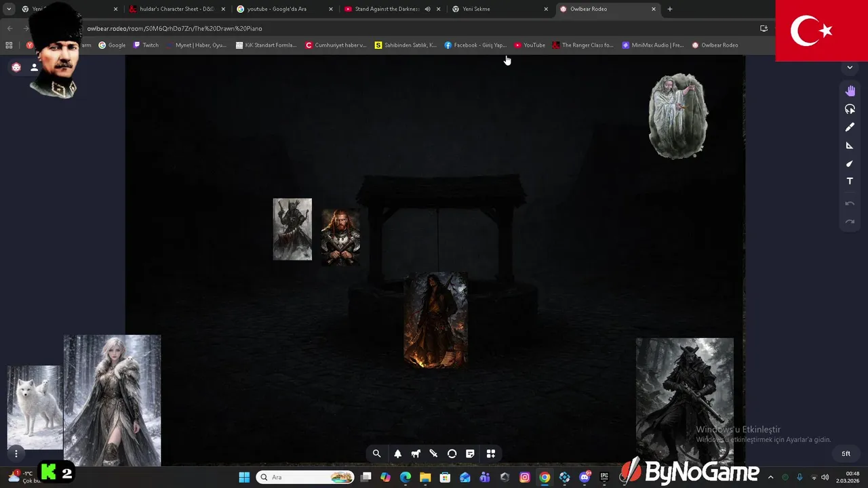Open the MiniMax Audio bookmark

tap(653, 45)
